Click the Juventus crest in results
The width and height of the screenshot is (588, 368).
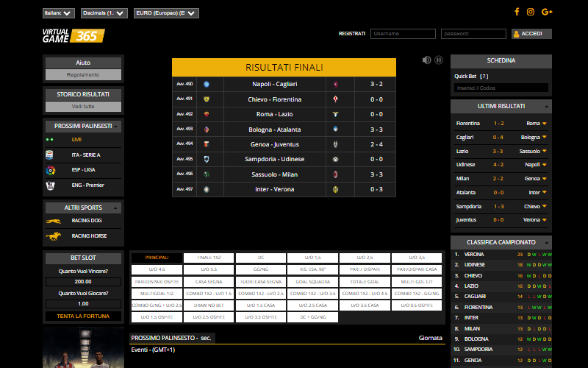[x=336, y=144]
